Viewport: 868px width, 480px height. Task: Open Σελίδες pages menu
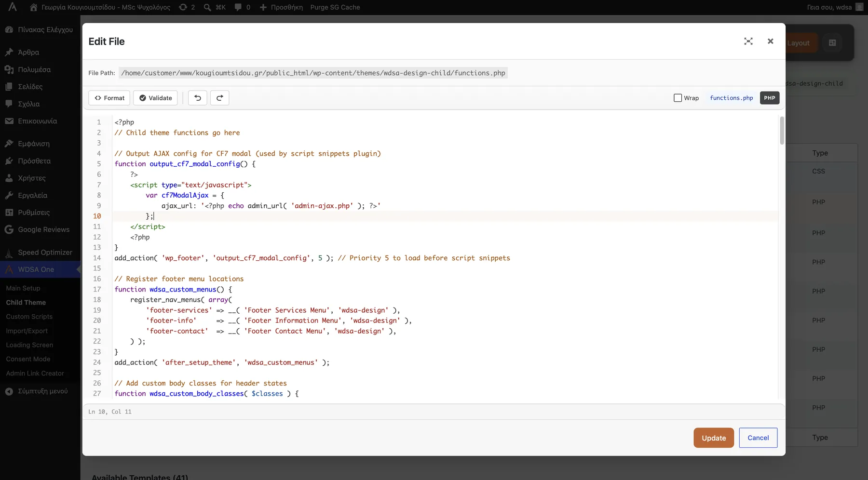pos(40,87)
